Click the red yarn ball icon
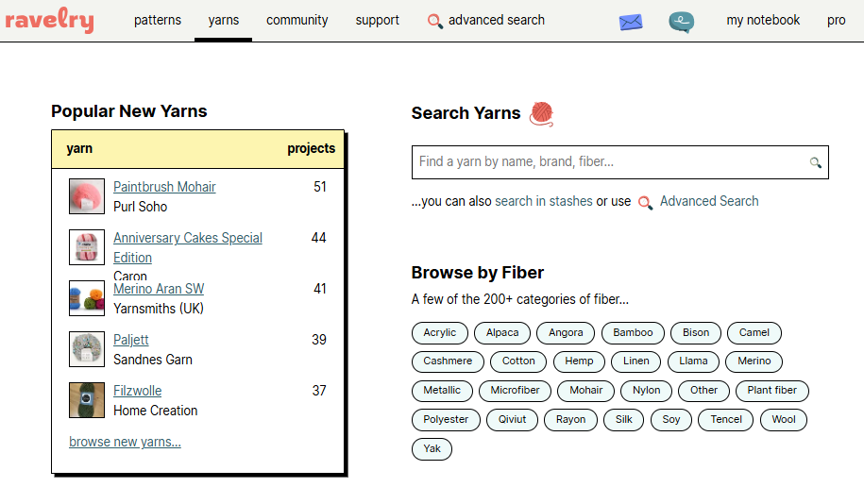This screenshot has height=504, width=864. pos(541,113)
